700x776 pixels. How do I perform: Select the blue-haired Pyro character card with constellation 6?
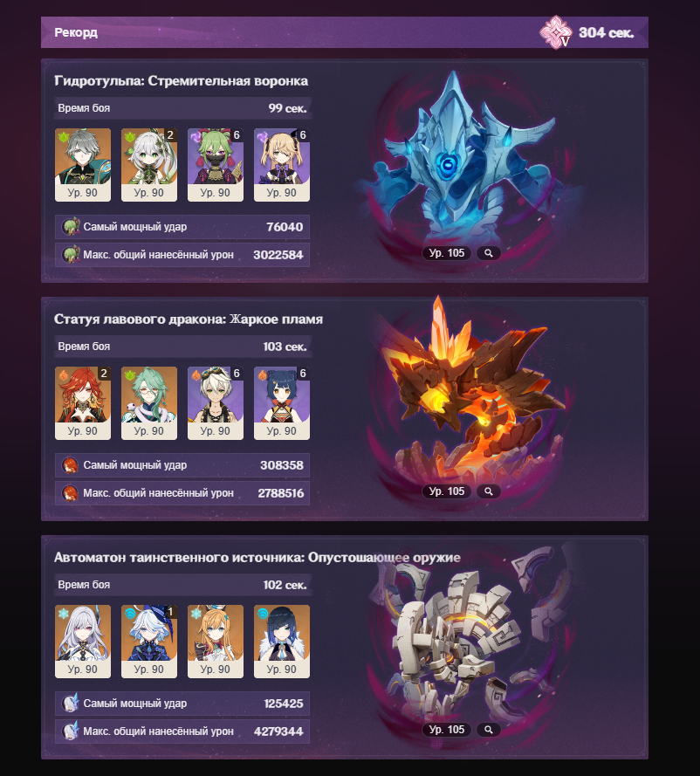tap(282, 403)
